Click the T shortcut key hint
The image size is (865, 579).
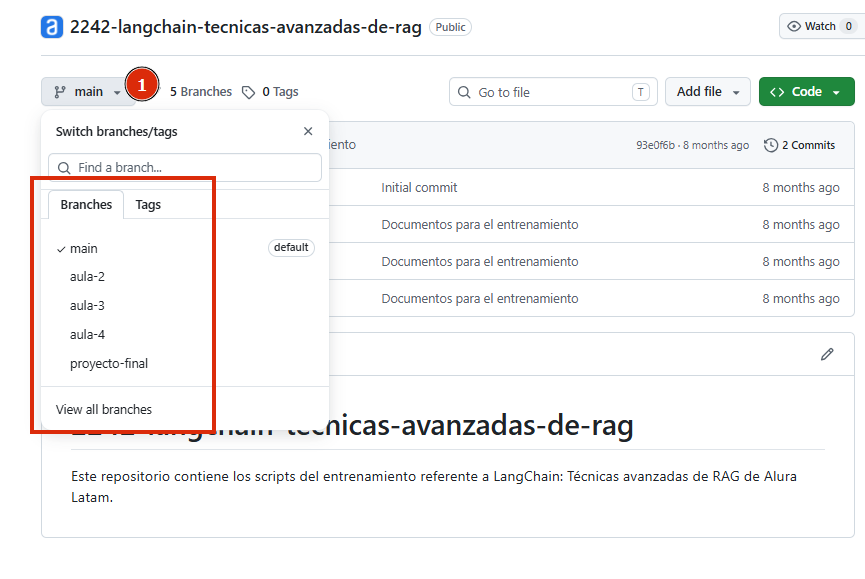tap(640, 92)
